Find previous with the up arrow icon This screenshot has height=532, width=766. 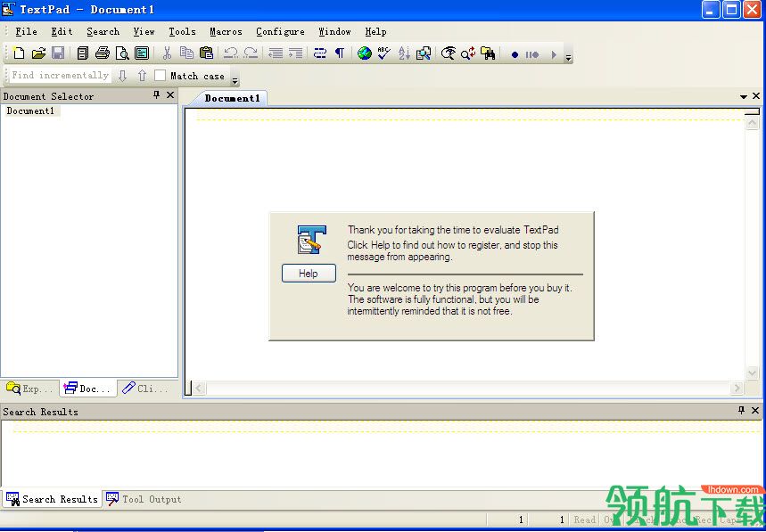click(x=142, y=76)
